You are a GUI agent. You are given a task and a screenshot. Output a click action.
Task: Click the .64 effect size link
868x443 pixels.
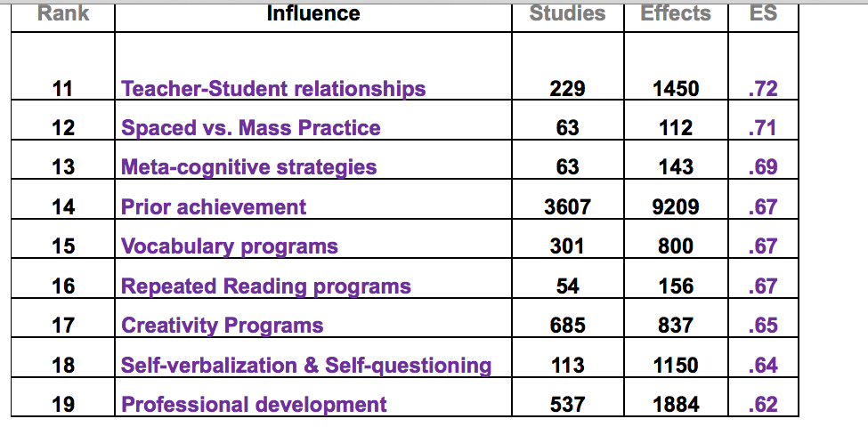pyautogui.click(x=764, y=366)
